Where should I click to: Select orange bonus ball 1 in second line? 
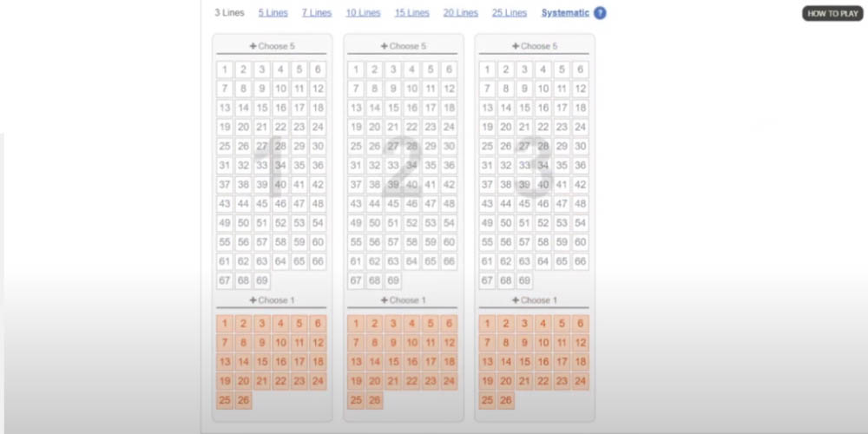[356, 324]
